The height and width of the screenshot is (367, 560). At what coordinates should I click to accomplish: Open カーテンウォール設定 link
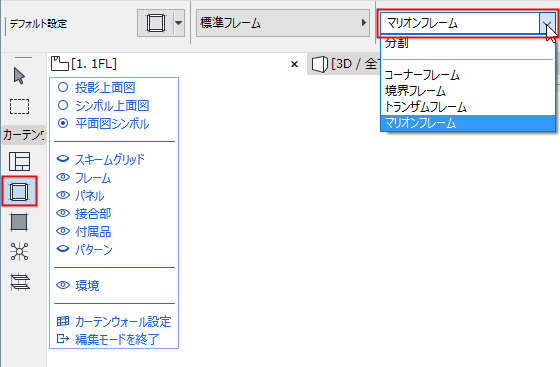(x=114, y=322)
